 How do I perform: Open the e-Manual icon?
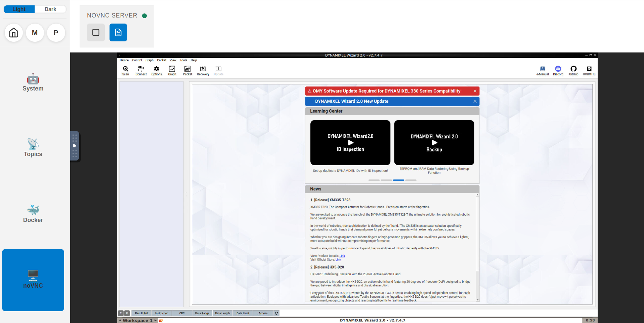(543, 71)
